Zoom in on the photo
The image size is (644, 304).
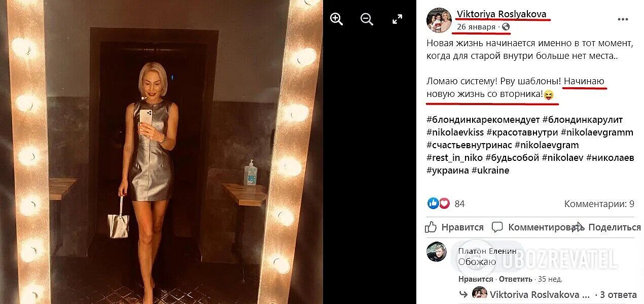click(x=336, y=19)
